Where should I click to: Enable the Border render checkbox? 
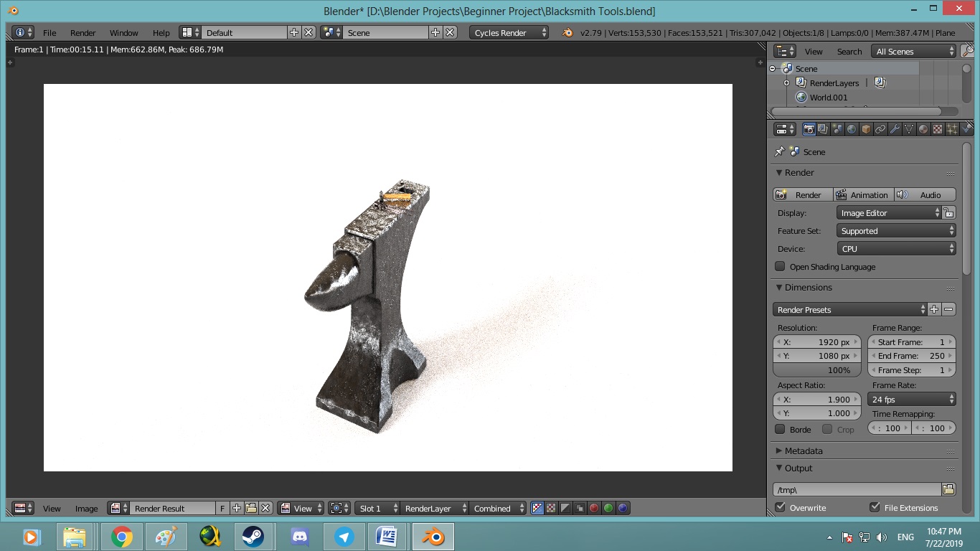tap(780, 429)
